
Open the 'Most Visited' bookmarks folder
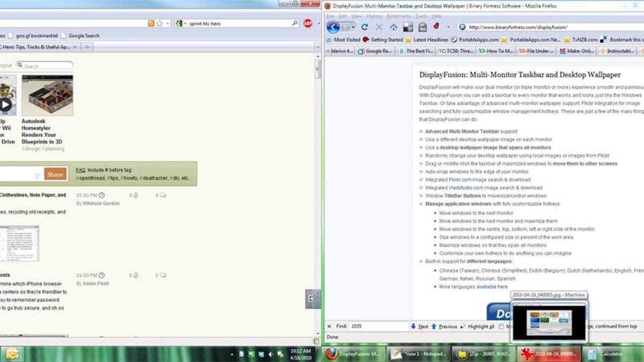coord(343,40)
